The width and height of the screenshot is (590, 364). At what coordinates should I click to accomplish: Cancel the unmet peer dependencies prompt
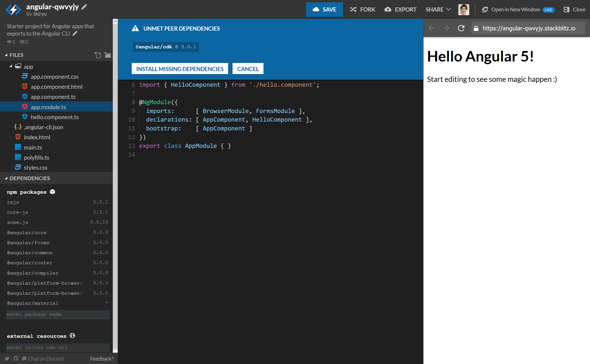(x=248, y=69)
